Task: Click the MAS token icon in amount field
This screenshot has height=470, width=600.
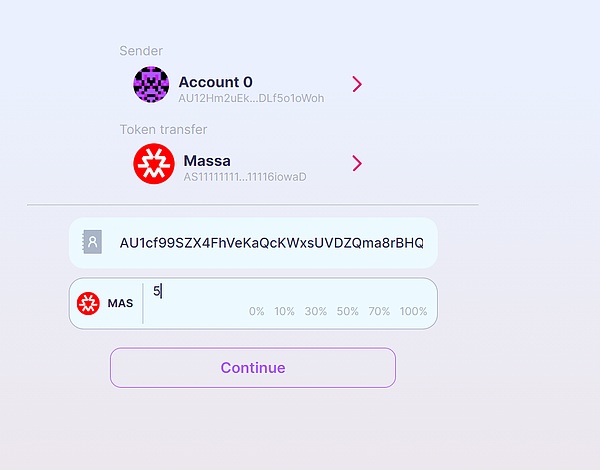Action: [89, 303]
